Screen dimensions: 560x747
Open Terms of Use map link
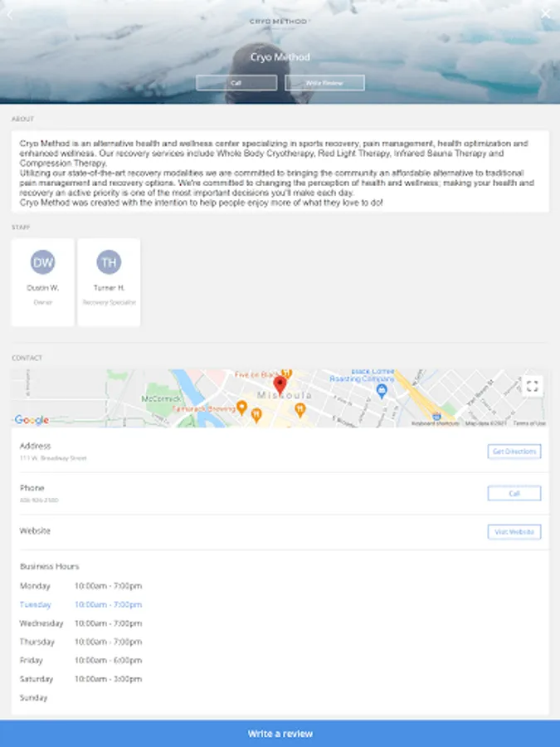click(529, 423)
